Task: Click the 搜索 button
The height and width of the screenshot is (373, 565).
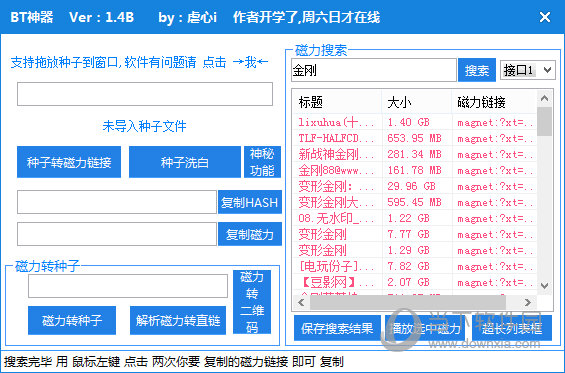Action: pyautogui.click(x=477, y=70)
